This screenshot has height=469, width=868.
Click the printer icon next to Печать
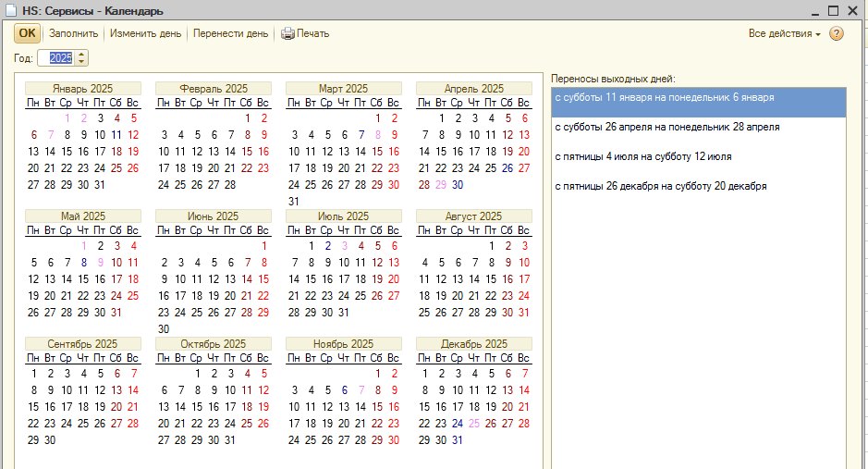point(287,34)
